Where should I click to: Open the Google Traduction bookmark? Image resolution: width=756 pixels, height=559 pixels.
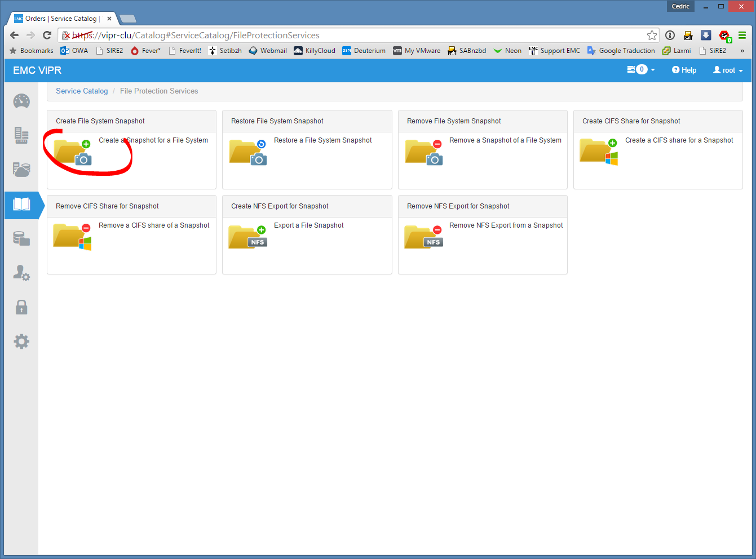click(621, 51)
